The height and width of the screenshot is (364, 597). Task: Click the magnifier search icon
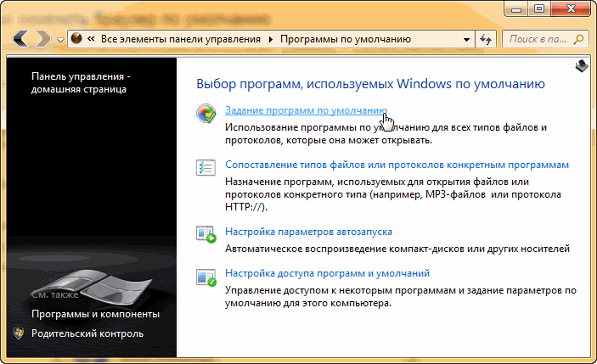tap(578, 39)
